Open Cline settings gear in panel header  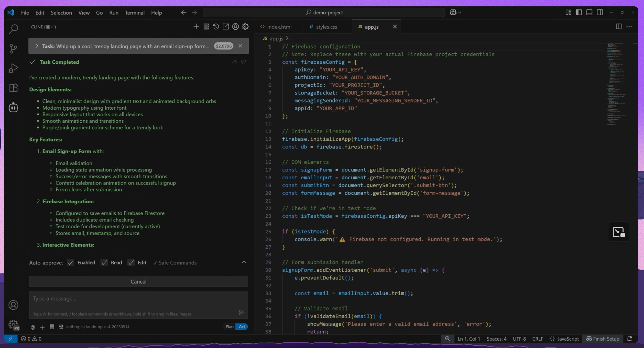(245, 27)
